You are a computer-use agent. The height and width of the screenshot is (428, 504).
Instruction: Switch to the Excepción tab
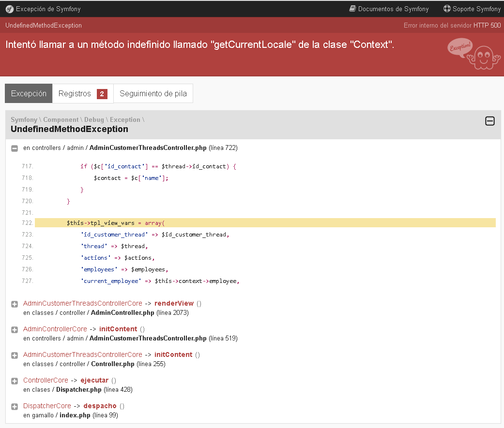click(29, 93)
